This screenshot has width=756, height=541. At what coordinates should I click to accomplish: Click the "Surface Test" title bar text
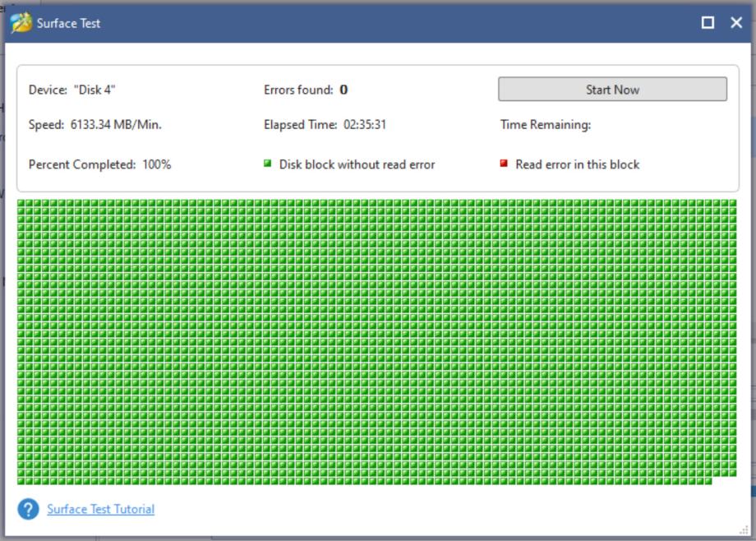point(68,23)
